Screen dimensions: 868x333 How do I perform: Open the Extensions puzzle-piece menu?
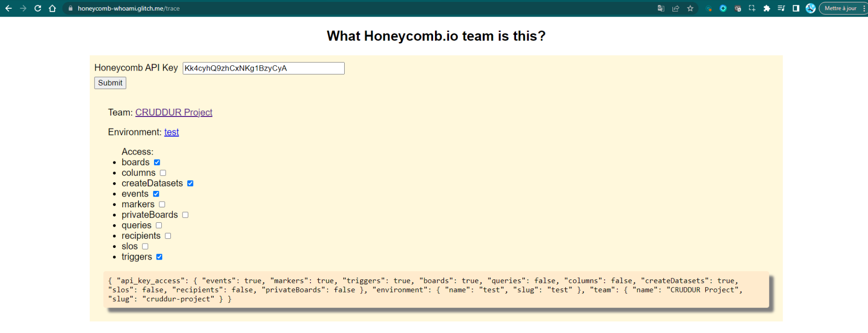point(767,8)
